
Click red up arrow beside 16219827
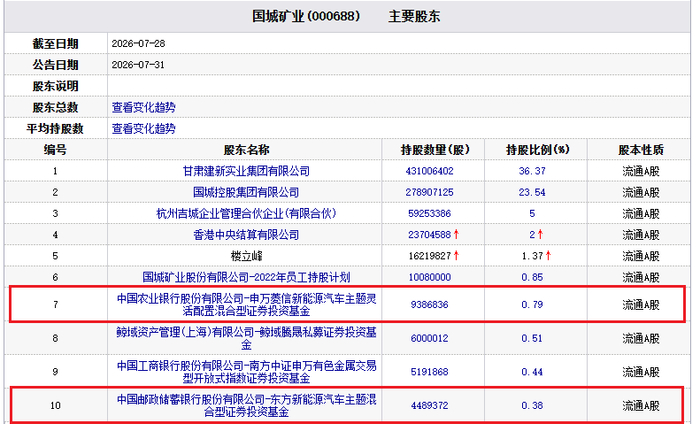[x=456, y=256]
